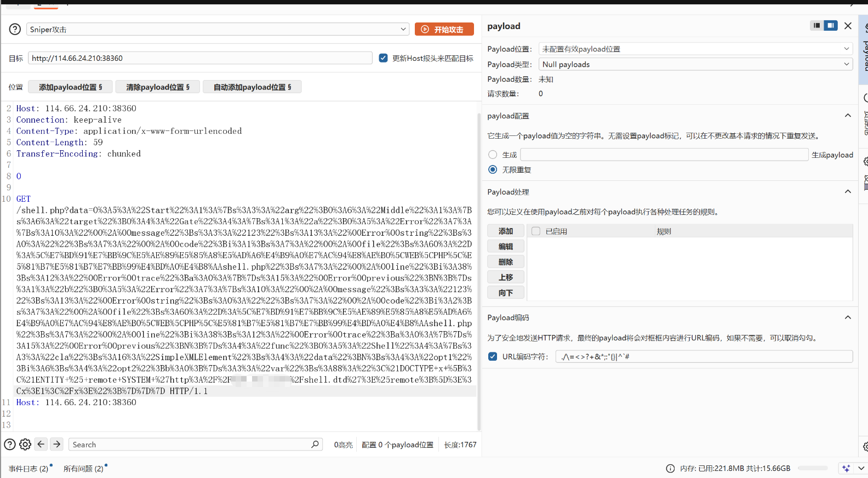The width and height of the screenshot is (868, 478).
Task: Go to previous search match arrow
Action: pyautogui.click(x=41, y=444)
